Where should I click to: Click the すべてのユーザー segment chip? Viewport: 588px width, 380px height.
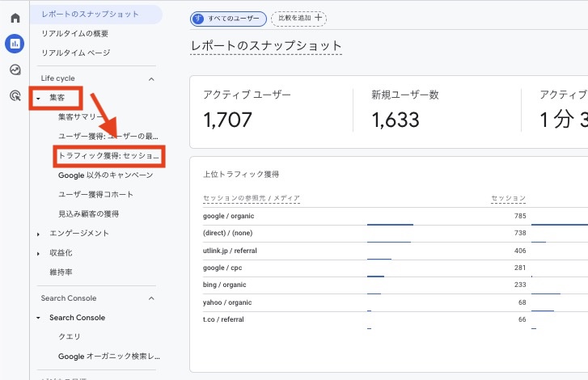[228, 19]
